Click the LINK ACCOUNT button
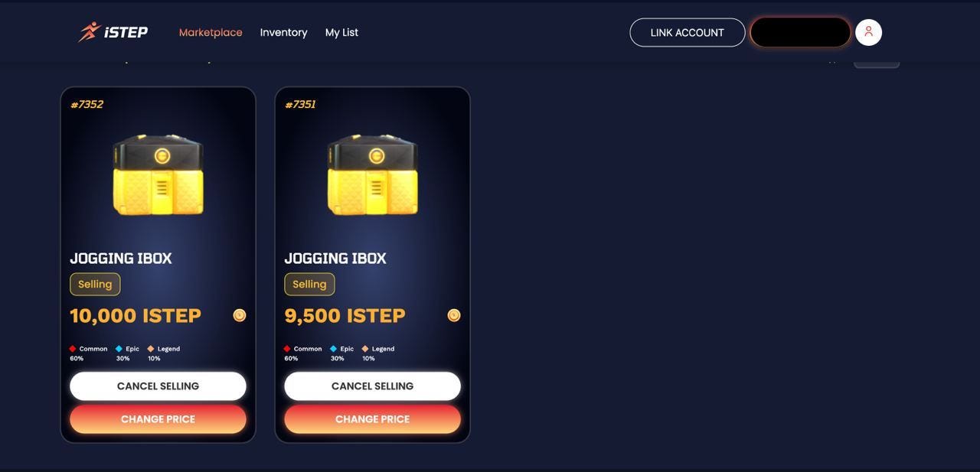 point(687,32)
